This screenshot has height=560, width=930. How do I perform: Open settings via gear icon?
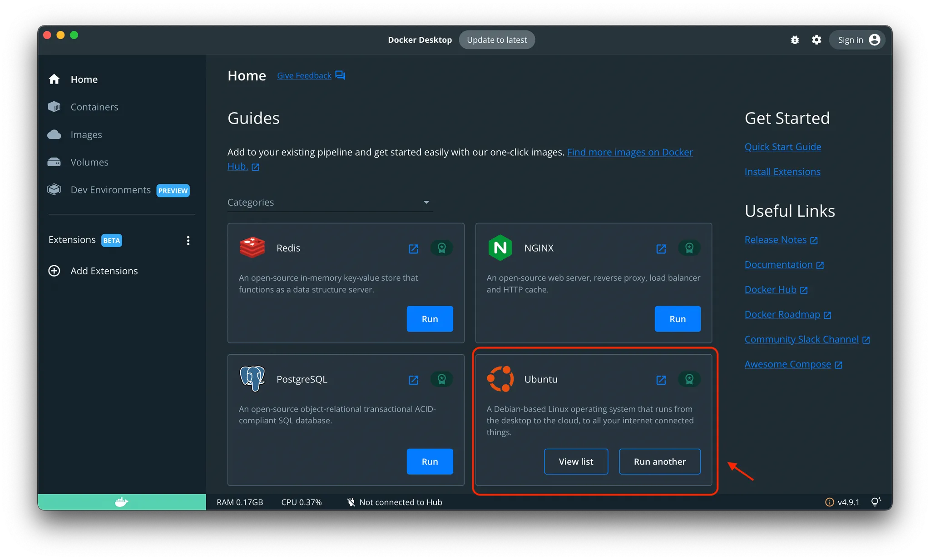[x=816, y=40]
